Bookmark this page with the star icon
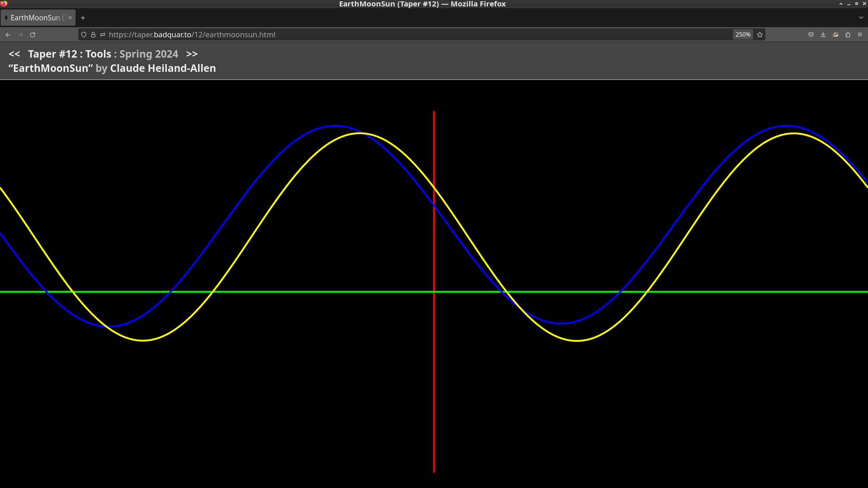This screenshot has height=488, width=868. pyautogui.click(x=760, y=35)
